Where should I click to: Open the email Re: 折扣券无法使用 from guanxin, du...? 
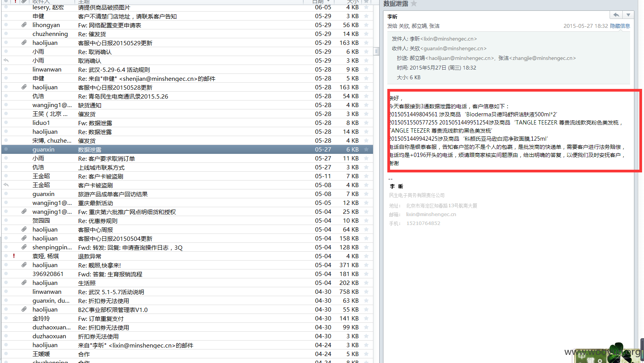(187, 301)
